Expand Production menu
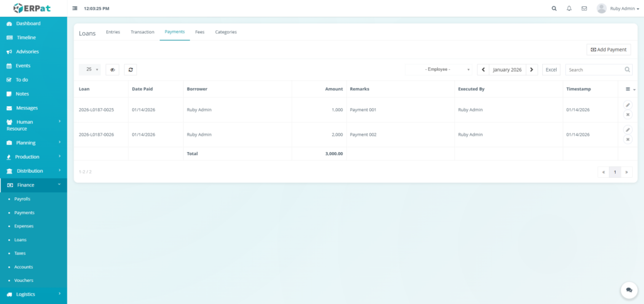The height and width of the screenshot is (304, 644). coord(33,157)
